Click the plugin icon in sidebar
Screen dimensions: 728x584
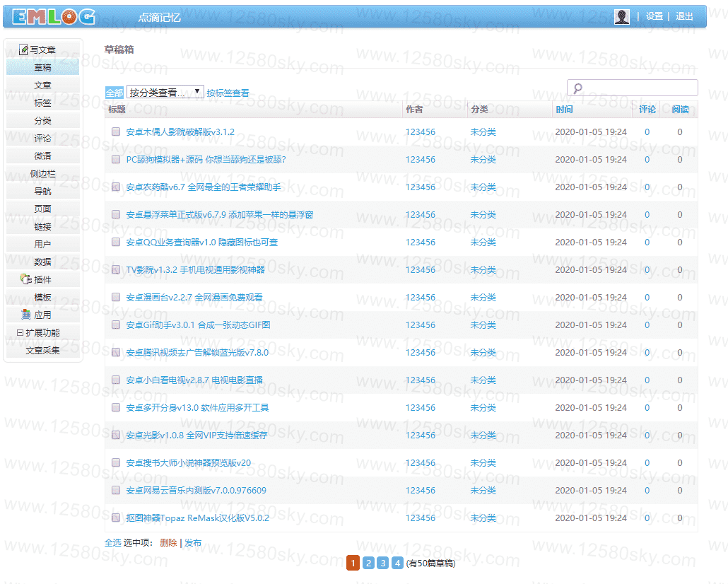[x=26, y=279]
